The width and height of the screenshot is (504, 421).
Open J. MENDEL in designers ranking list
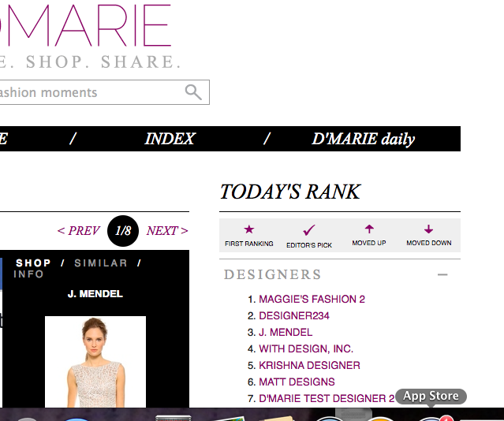pyautogui.click(x=286, y=332)
